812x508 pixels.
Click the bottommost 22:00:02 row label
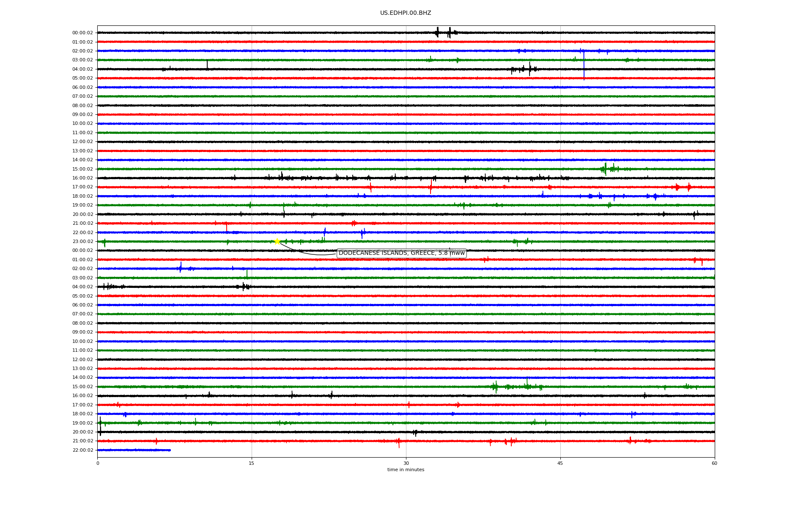coord(82,450)
